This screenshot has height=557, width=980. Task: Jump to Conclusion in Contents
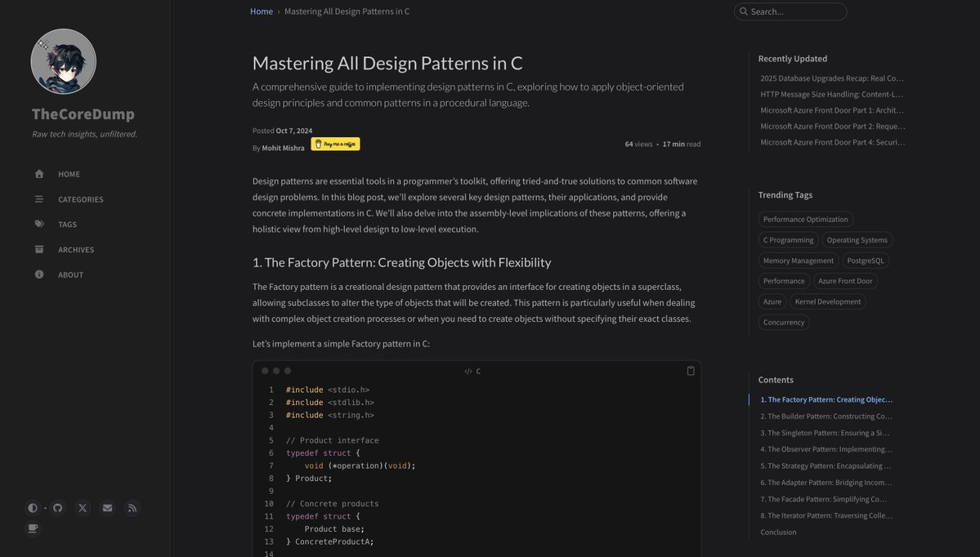point(778,532)
